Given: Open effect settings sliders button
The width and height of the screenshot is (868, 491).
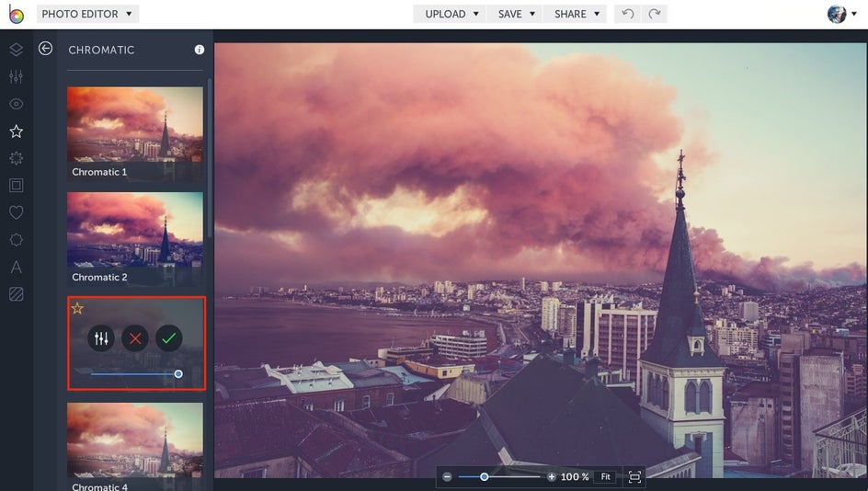Looking at the screenshot, I should coord(101,338).
